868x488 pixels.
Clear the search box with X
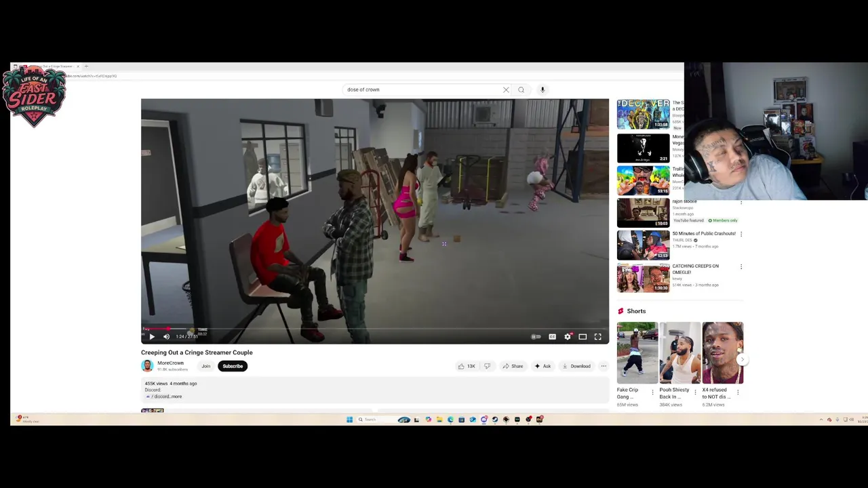pyautogui.click(x=506, y=89)
